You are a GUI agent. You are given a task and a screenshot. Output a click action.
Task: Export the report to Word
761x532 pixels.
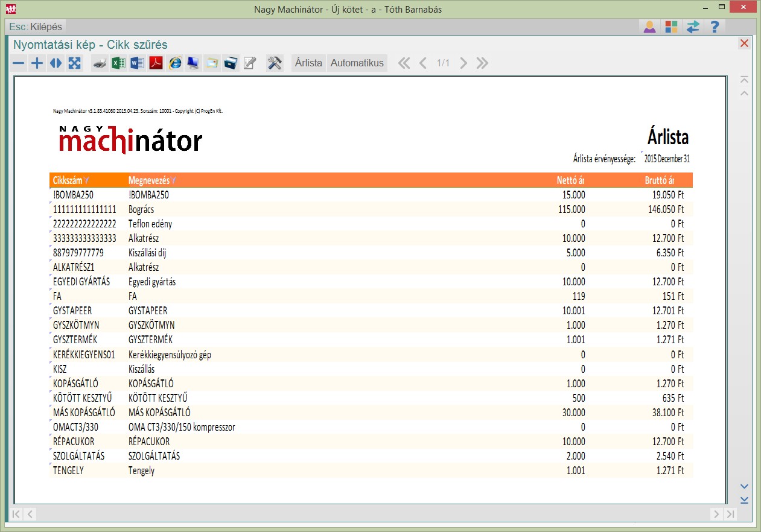[x=138, y=63]
